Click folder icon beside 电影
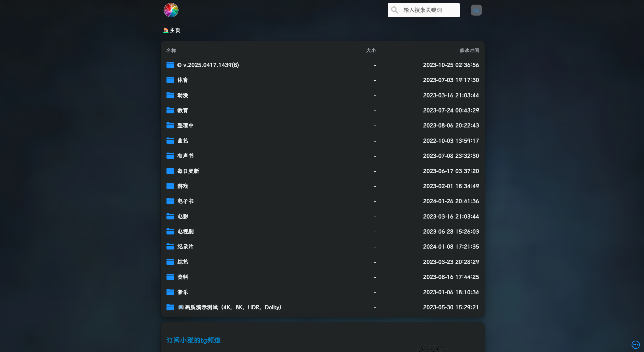The image size is (644, 352). click(x=170, y=217)
